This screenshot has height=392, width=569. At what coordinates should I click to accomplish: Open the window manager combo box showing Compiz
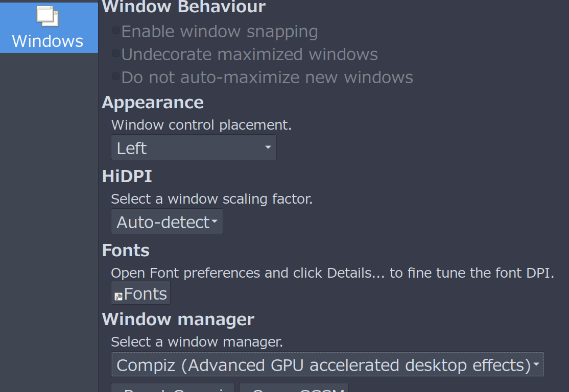[x=328, y=364]
